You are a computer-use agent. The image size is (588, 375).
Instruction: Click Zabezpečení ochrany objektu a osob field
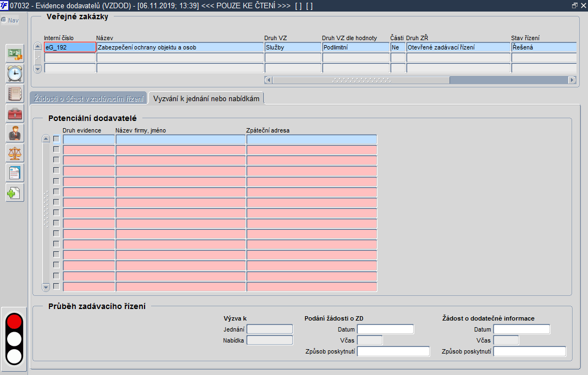(180, 47)
